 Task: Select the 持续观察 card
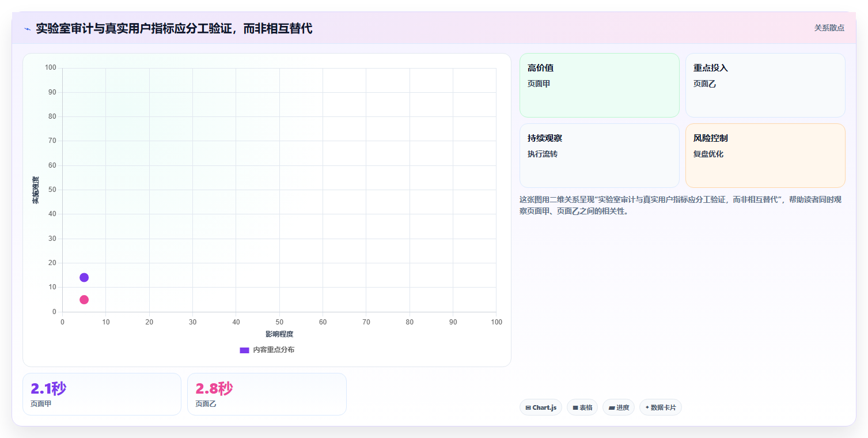(600, 156)
